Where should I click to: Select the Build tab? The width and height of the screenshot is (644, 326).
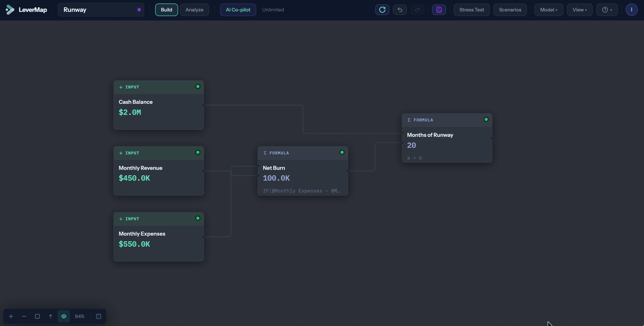166,10
